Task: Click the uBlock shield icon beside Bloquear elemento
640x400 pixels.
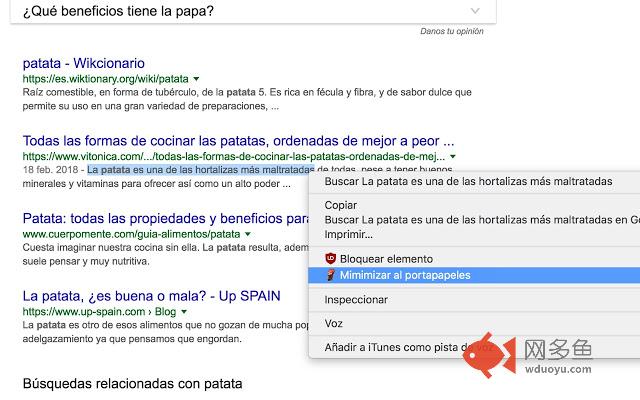Action: coord(330,258)
